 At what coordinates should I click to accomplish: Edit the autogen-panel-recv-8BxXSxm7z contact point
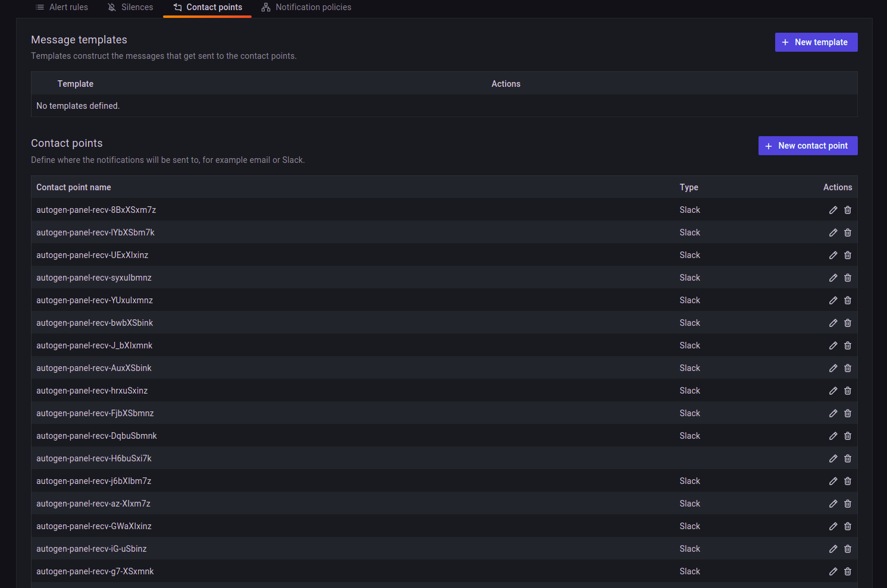tap(833, 210)
